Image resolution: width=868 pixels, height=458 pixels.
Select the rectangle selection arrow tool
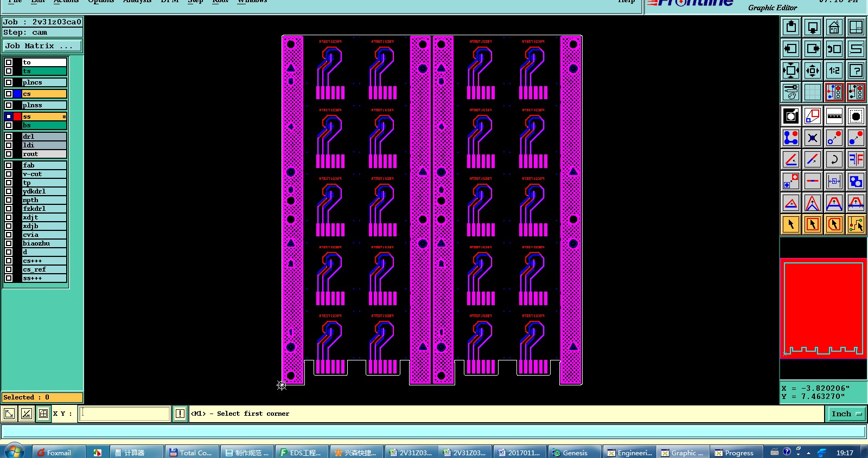[x=813, y=224]
